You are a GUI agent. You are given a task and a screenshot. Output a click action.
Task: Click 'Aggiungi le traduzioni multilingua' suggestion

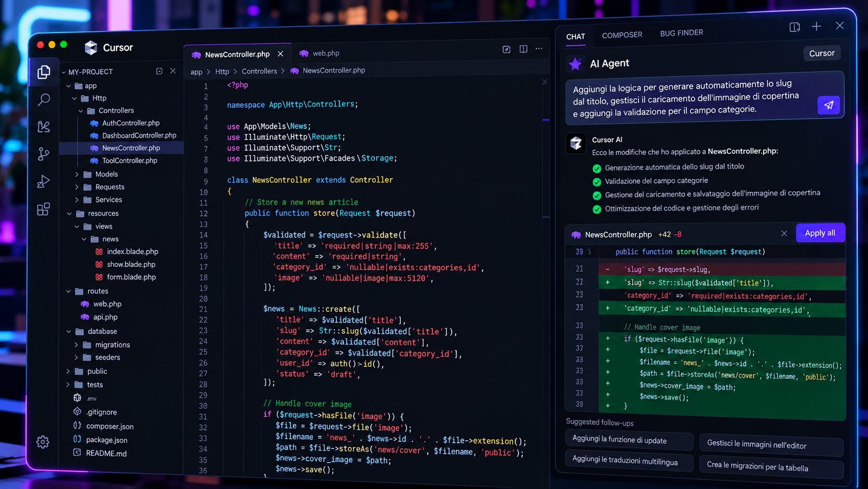629,461
